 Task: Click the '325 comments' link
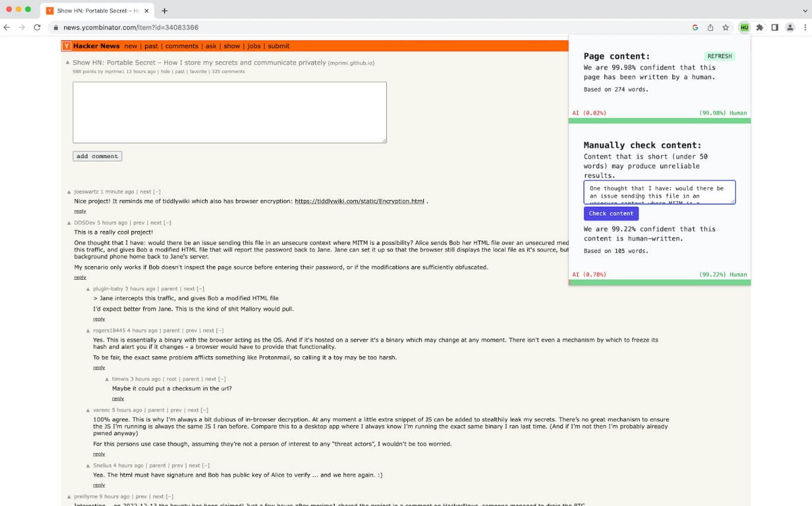click(228, 71)
